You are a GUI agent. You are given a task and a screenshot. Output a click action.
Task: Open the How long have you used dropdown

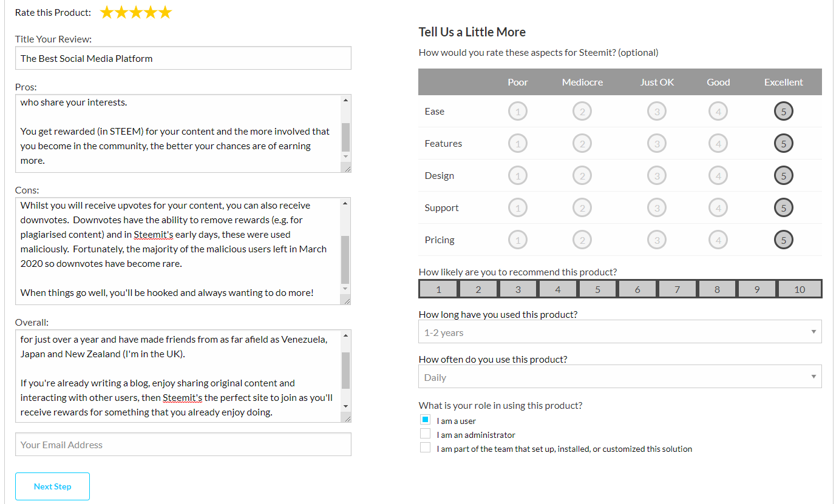[x=620, y=332]
